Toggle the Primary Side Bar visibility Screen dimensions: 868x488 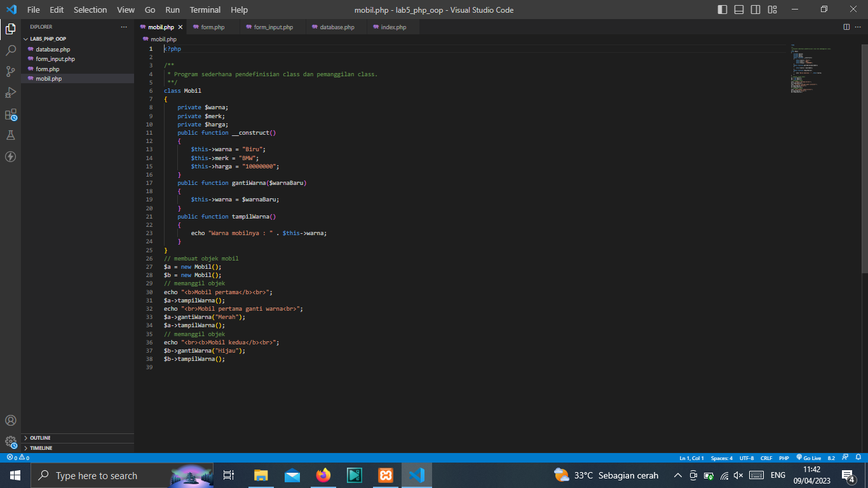[722, 10]
